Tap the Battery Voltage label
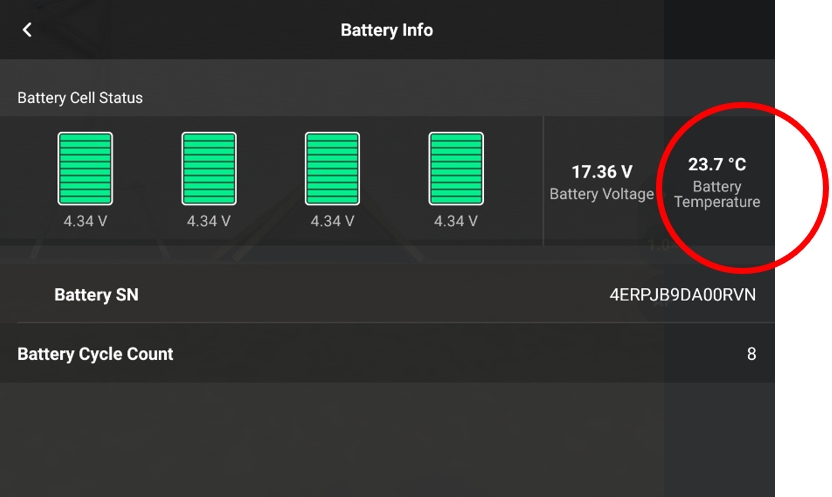 [x=602, y=194]
